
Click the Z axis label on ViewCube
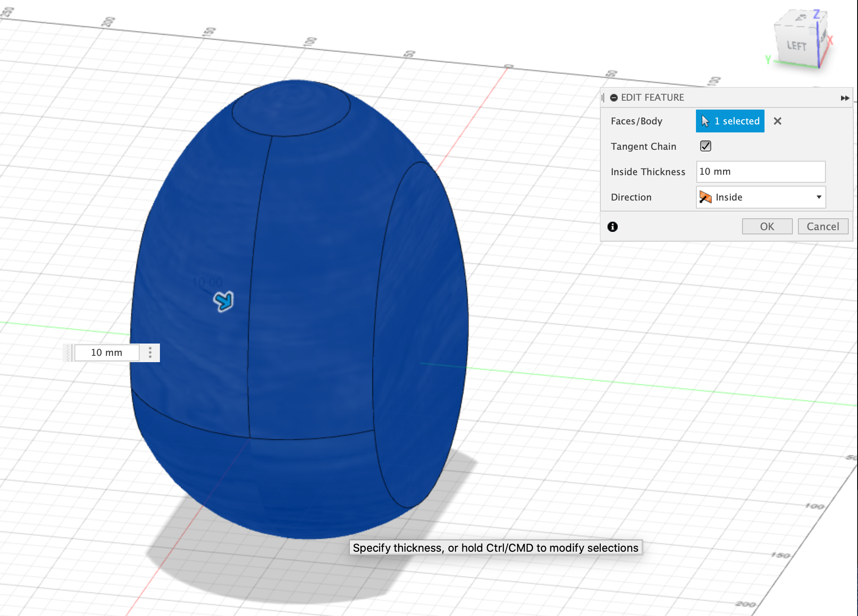tap(817, 14)
